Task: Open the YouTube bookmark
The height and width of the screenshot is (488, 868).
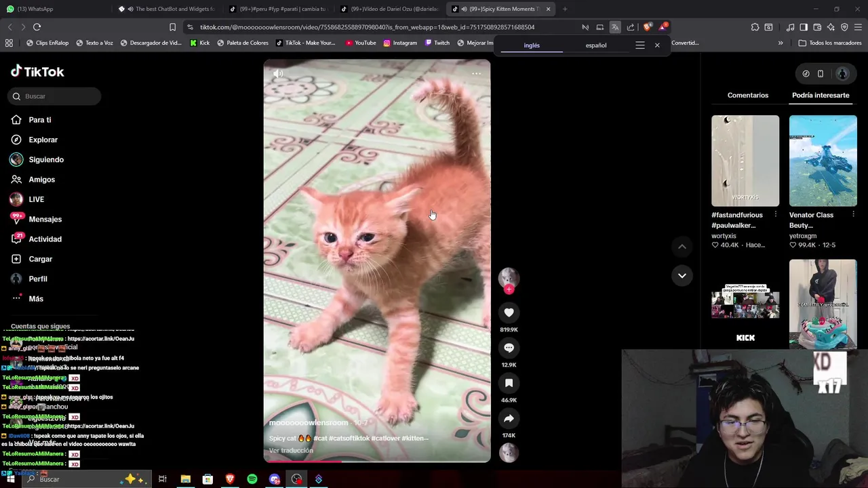Action: [x=361, y=43]
